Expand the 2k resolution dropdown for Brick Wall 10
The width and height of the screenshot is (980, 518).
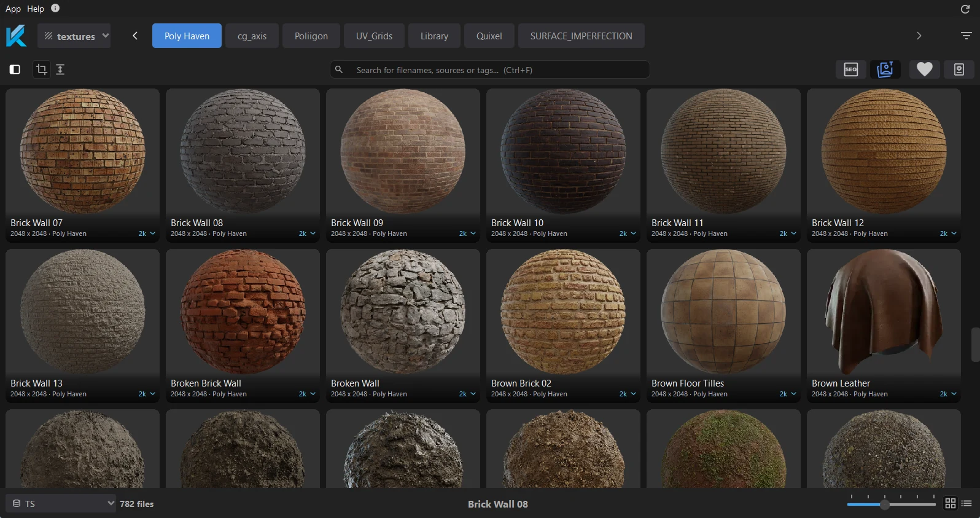pos(628,233)
